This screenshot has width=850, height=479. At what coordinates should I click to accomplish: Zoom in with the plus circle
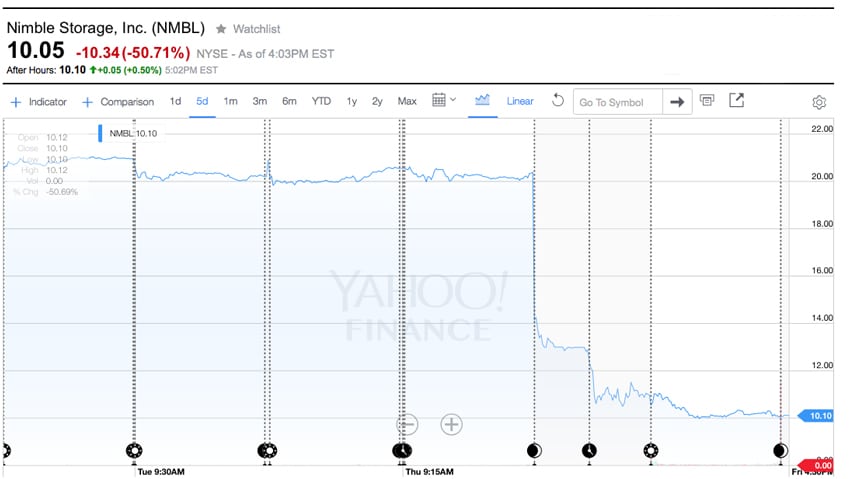451,424
